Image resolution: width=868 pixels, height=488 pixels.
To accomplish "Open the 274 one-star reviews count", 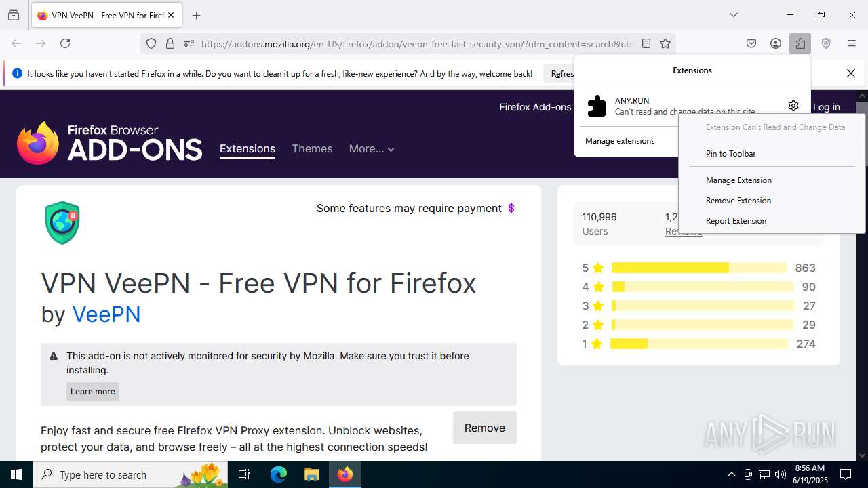I will [x=806, y=344].
